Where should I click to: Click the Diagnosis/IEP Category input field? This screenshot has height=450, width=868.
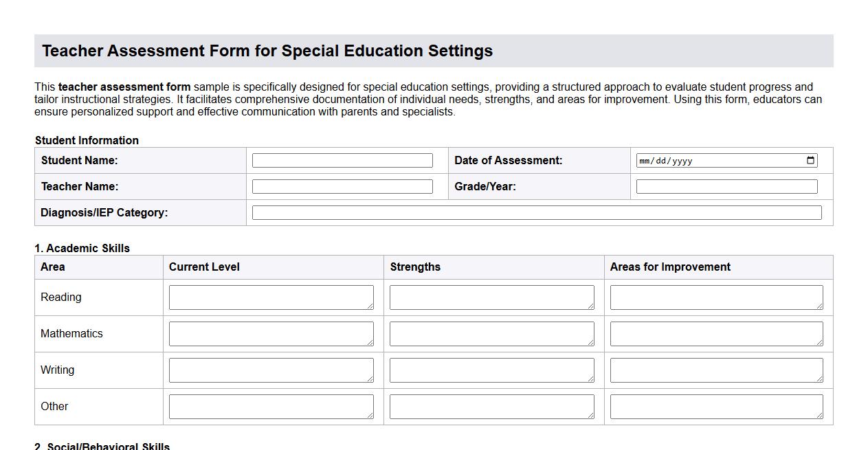click(x=537, y=212)
